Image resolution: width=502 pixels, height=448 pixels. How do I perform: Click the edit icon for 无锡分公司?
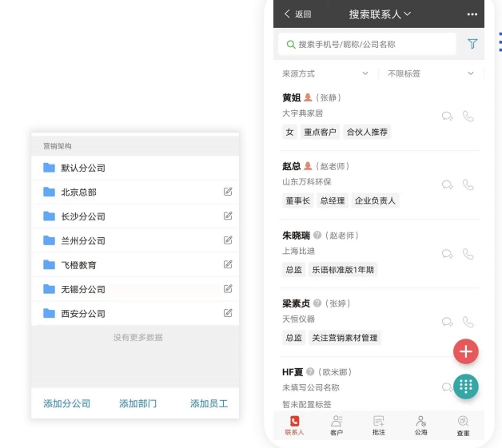pyautogui.click(x=228, y=289)
